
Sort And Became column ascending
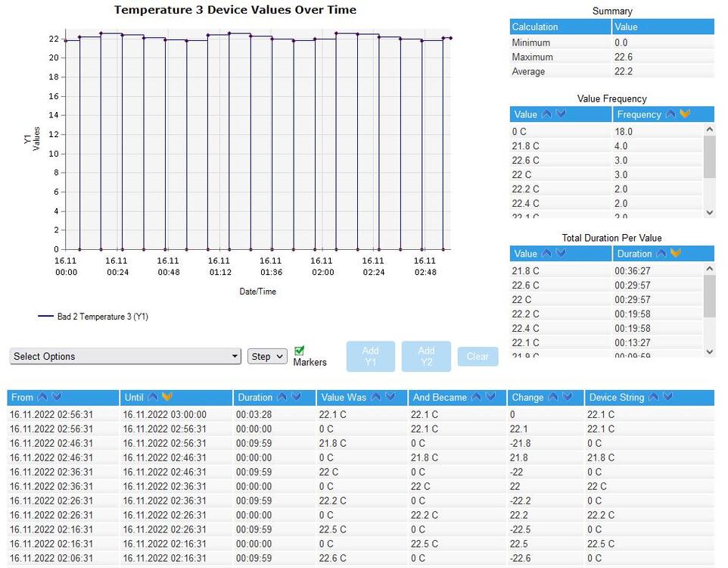476,398
